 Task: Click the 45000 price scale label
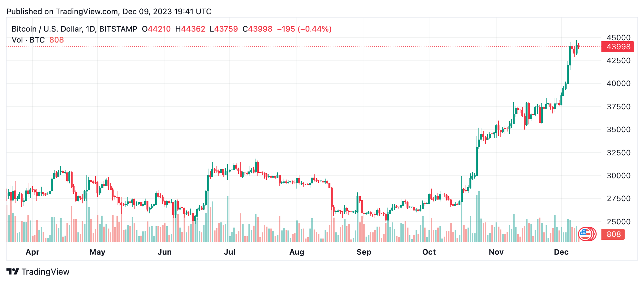(618, 38)
